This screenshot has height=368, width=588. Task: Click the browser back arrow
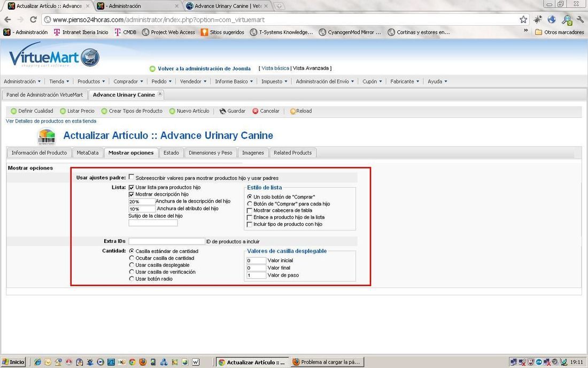(x=7, y=19)
